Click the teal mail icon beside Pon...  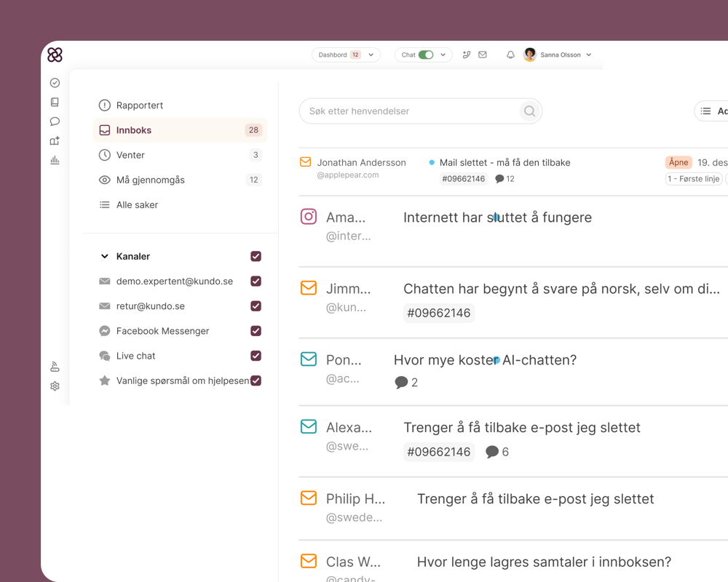[x=309, y=359]
